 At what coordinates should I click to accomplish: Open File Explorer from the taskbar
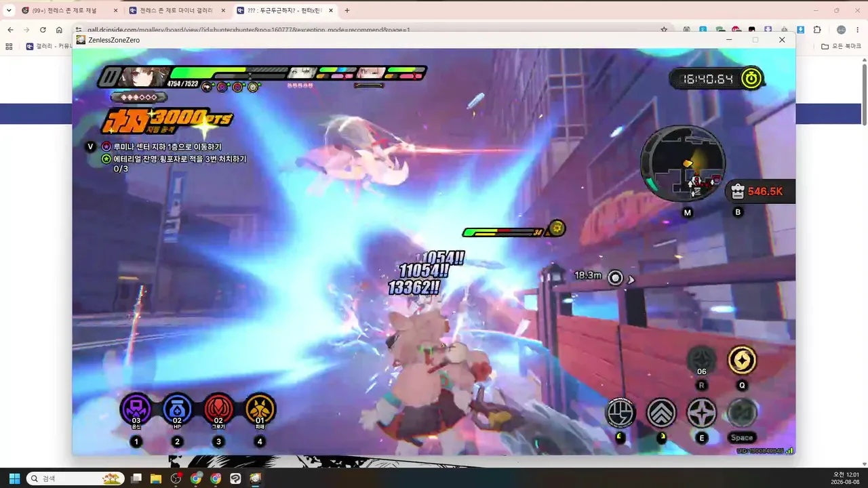(x=156, y=479)
